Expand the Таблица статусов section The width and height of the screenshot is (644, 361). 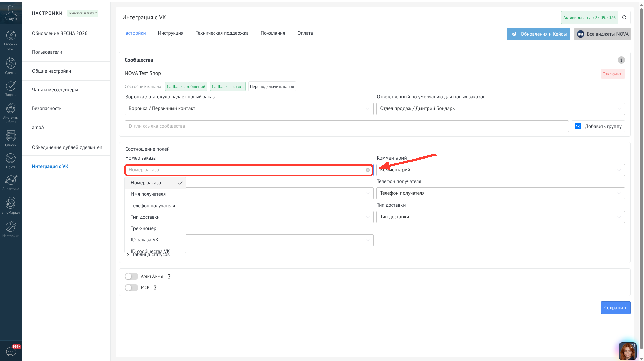coord(148,255)
